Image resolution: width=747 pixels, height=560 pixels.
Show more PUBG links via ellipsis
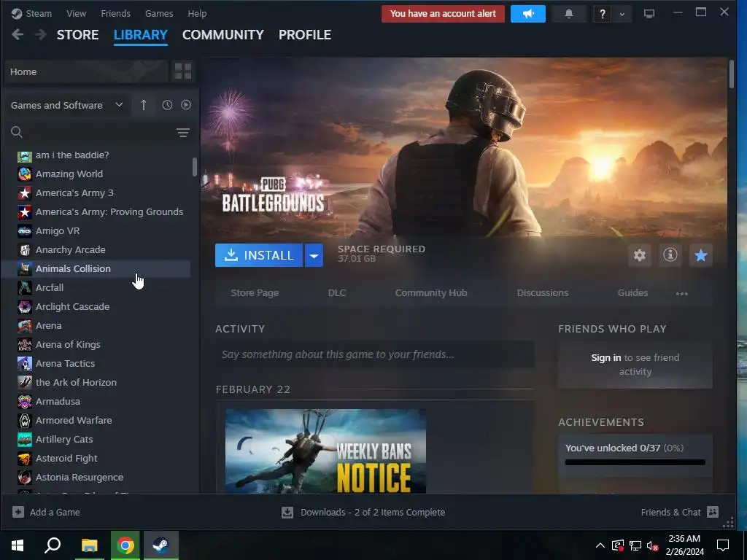pos(682,293)
